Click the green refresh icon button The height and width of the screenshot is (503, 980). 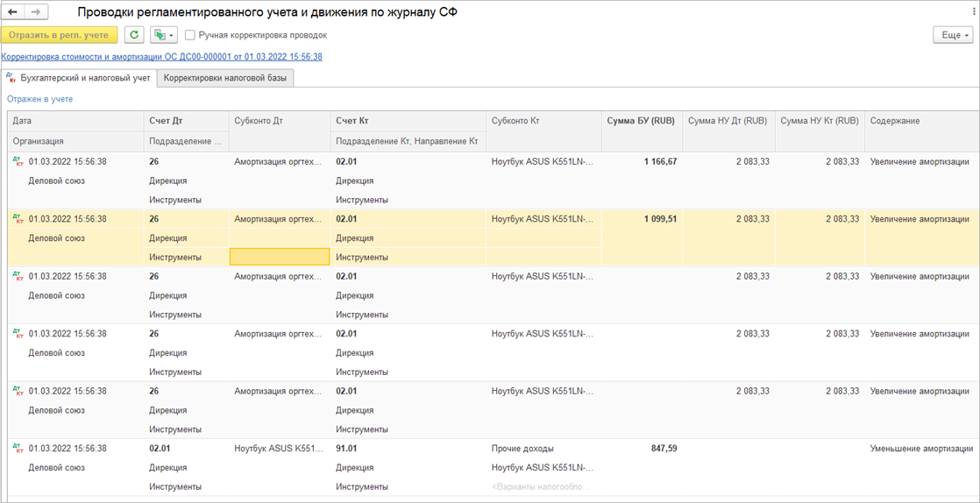coord(134,35)
